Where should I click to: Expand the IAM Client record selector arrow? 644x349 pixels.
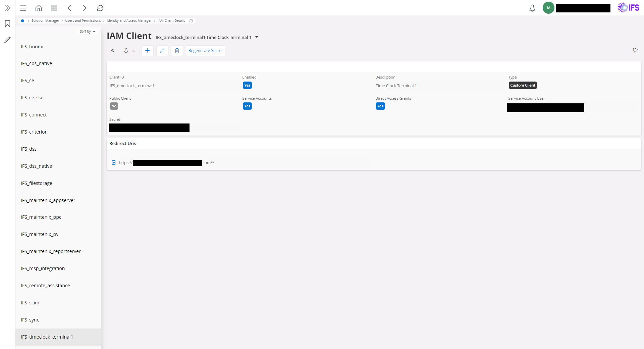[x=257, y=37]
